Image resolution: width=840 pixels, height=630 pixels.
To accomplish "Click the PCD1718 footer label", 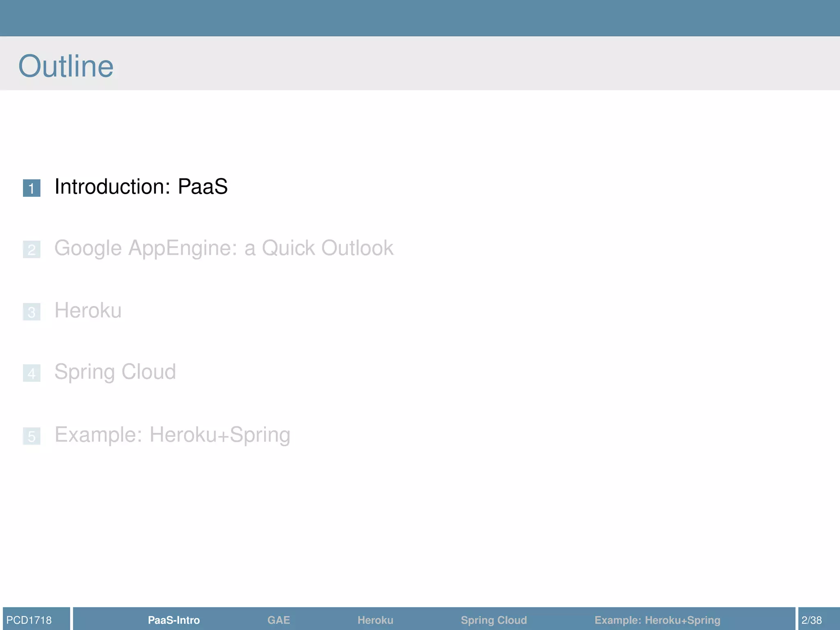I will pos(29,620).
